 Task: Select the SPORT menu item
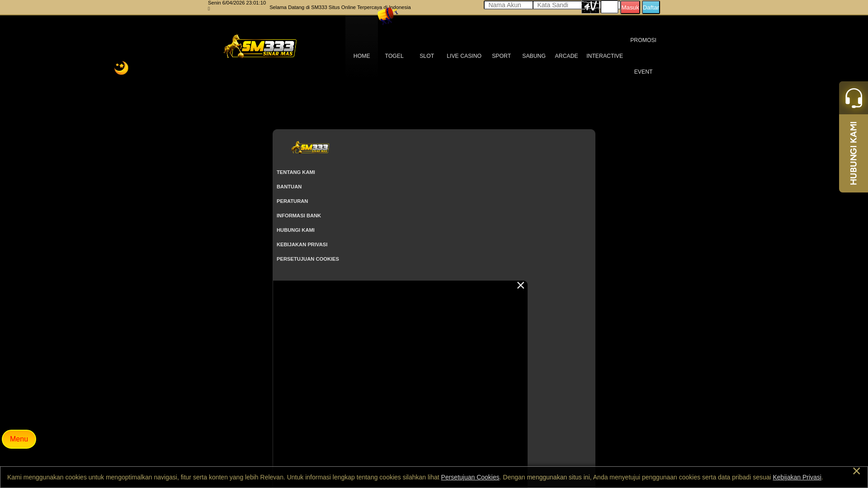click(501, 56)
